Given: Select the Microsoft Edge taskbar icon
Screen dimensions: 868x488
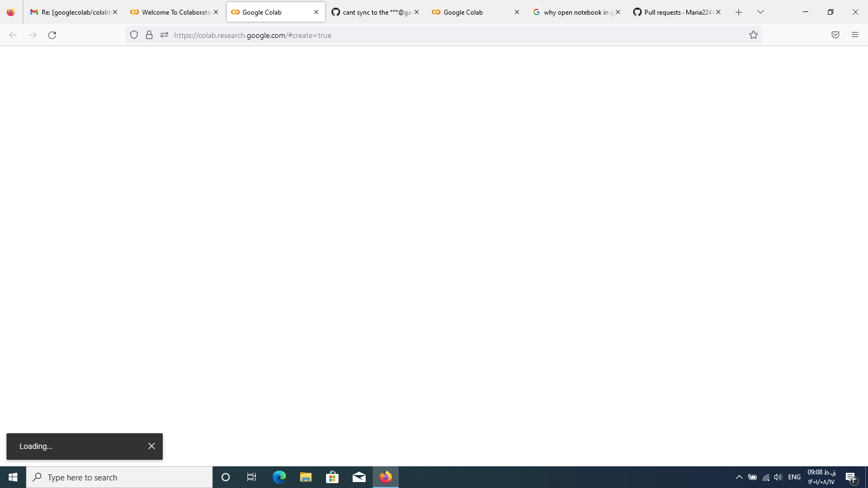Looking at the screenshot, I should point(279,477).
